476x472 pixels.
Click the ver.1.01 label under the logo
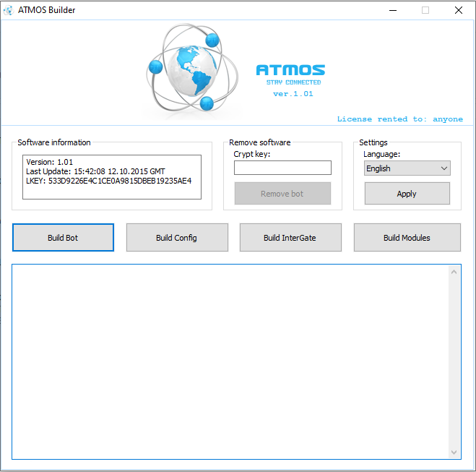tap(293, 94)
